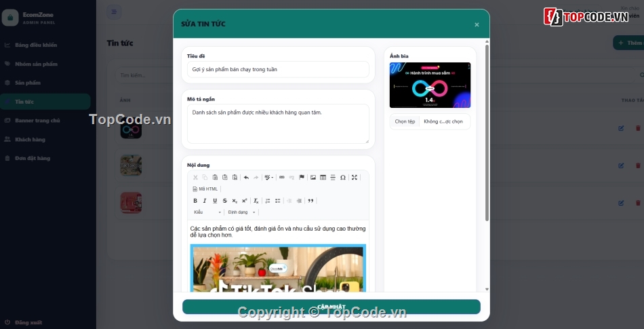The width and height of the screenshot is (644, 329).
Task: Toggle strikethrough formatting
Action: coord(224,201)
